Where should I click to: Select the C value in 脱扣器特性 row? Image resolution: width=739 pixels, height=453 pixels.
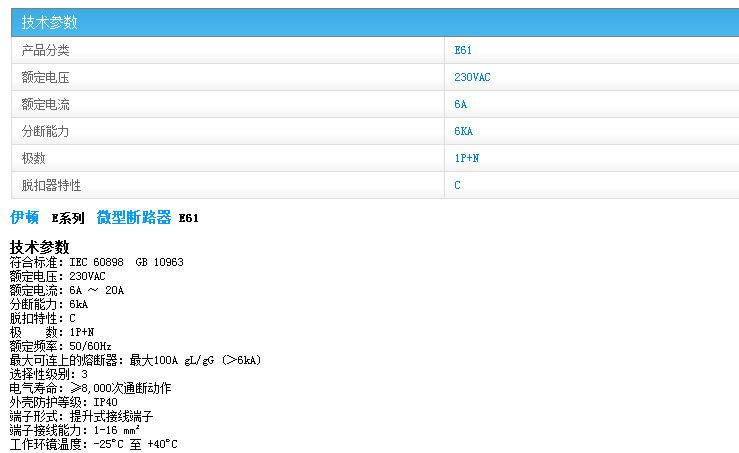pyautogui.click(x=457, y=185)
